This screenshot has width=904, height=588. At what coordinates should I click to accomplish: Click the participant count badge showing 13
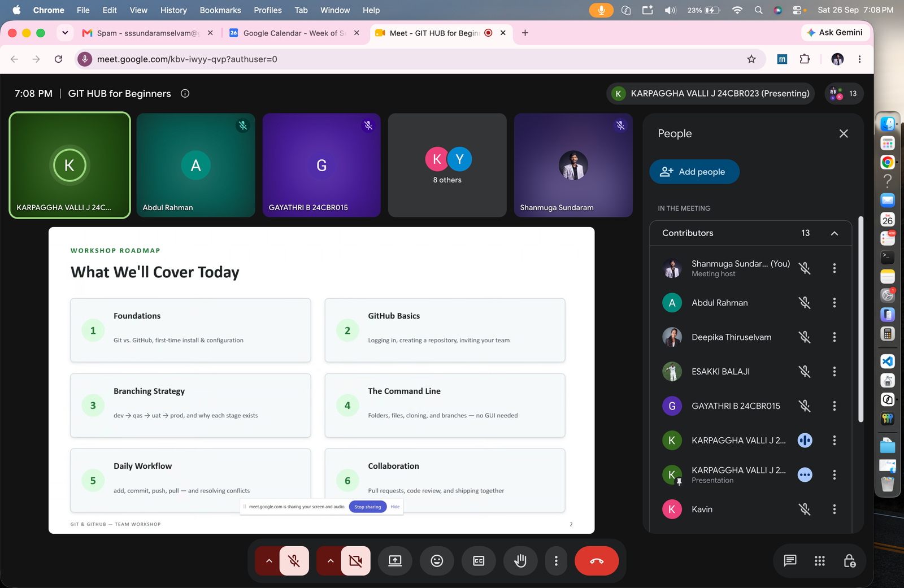click(x=844, y=94)
